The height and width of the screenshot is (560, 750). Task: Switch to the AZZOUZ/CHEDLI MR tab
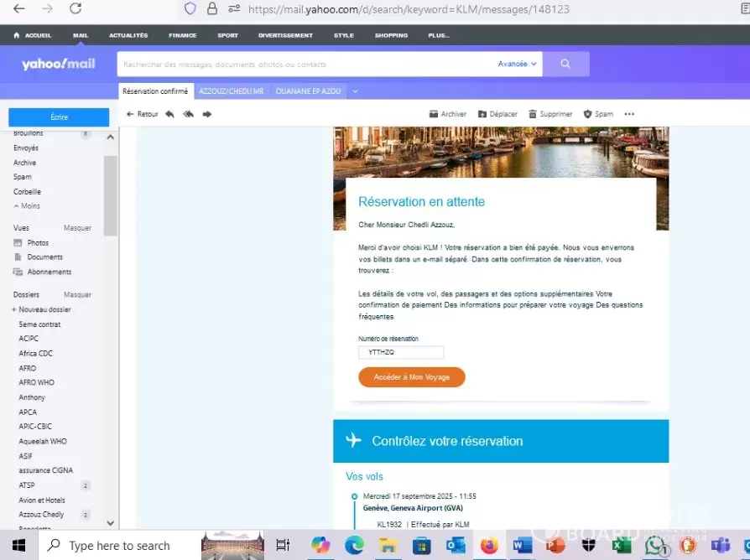[231, 91]
